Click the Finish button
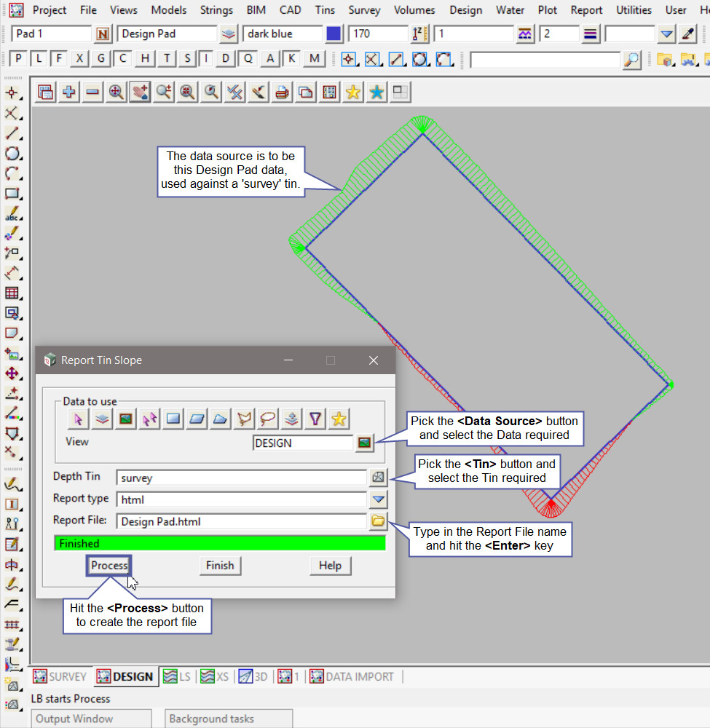Image resolution: width=710 pixels, height=728 pixels. [x=220, y=566]
